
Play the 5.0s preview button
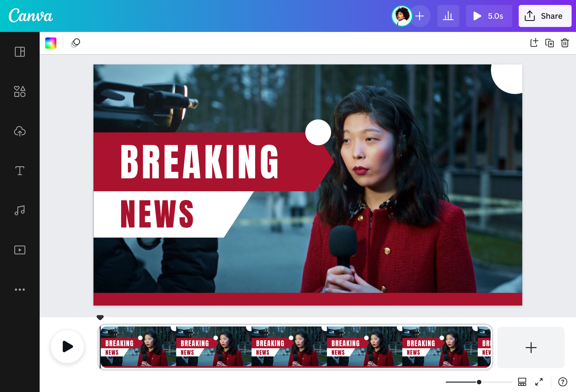click(489, 16)
